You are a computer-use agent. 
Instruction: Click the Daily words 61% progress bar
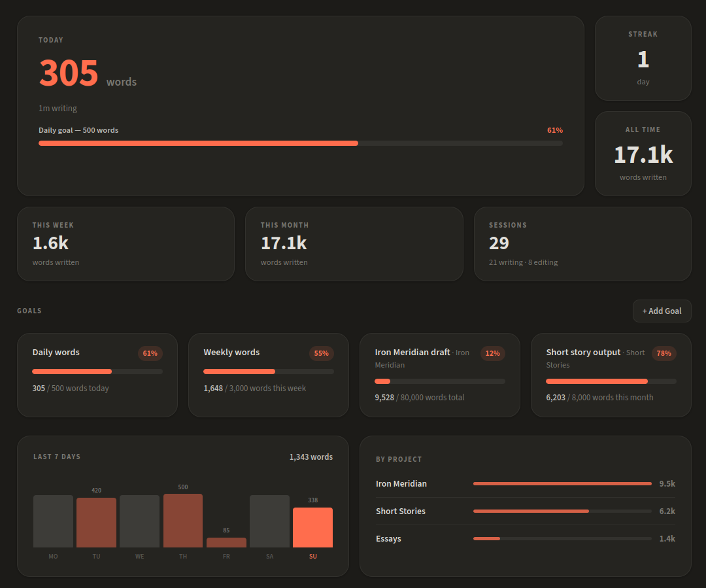point(97,372)
